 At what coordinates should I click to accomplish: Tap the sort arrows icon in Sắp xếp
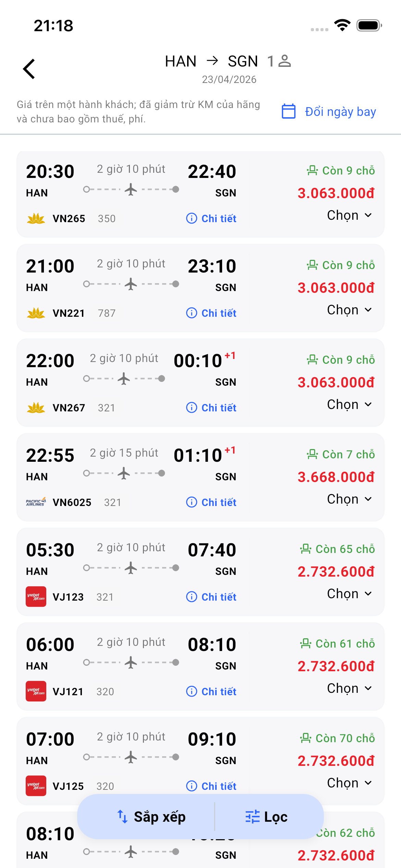(123, 817)
